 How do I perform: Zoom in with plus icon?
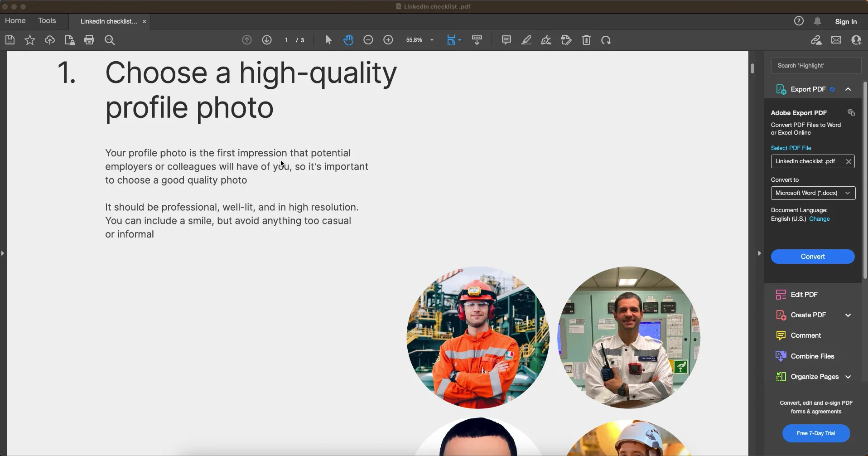click(x=388, y=40)
